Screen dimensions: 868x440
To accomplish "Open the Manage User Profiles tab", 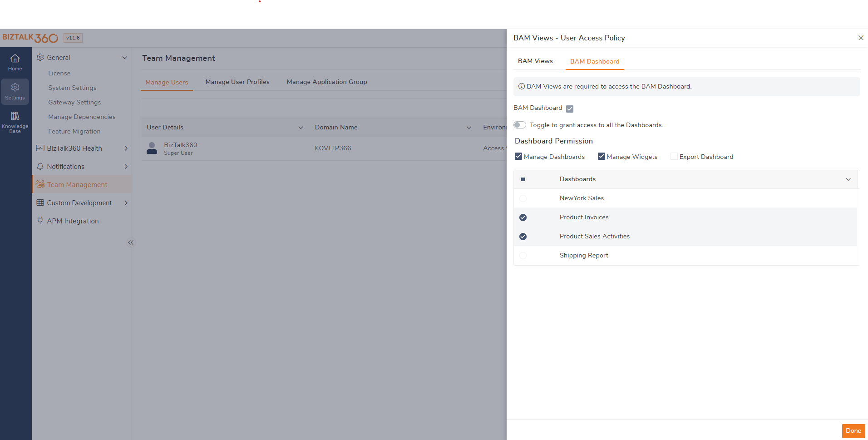I will pos(237,82).
